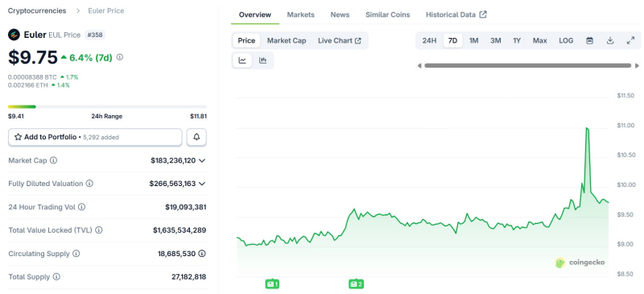Click the star in Add to Portfolio
Image resolution: width=644 pixels, height=294 pixels.
point(18,137)
